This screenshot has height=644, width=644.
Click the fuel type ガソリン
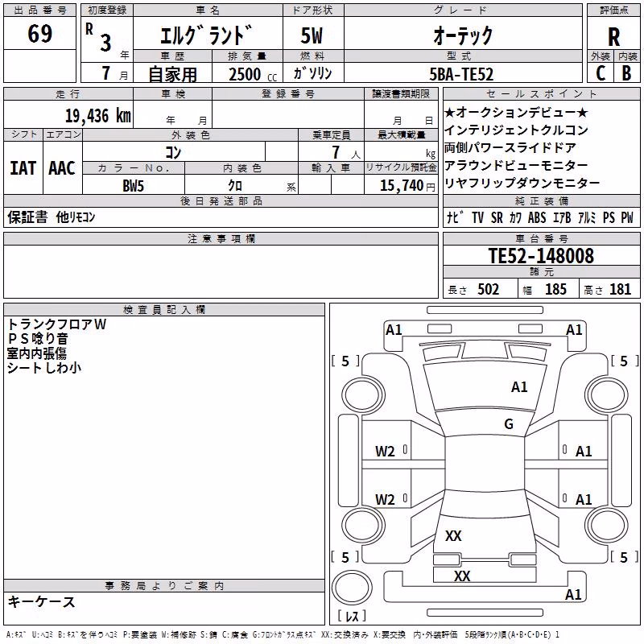[x=312, y=73]
